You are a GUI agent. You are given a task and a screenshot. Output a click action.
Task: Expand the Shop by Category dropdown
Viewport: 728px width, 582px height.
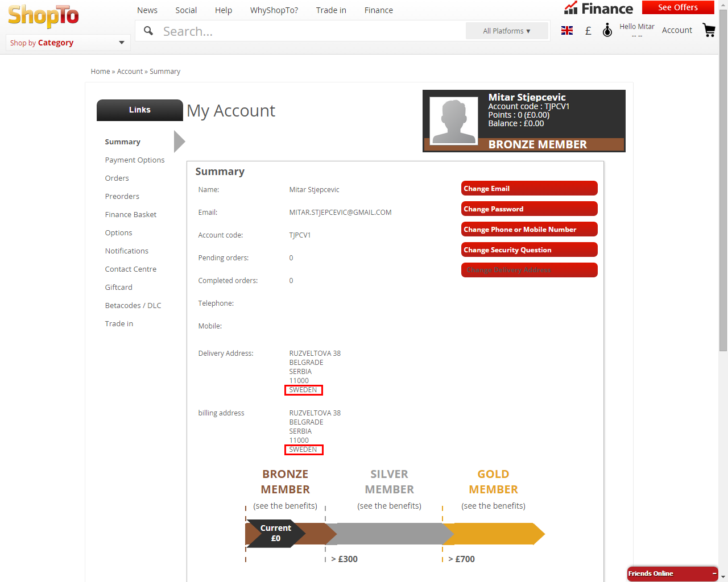click(68, 43)
